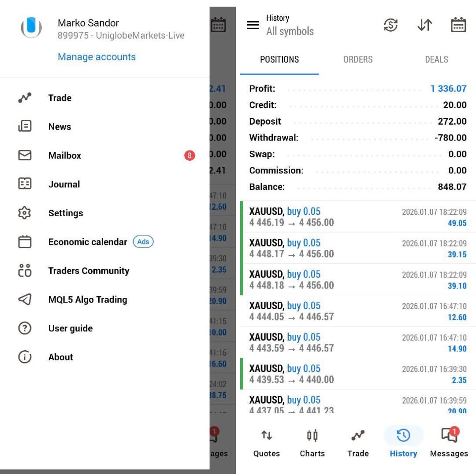Screen dimensions: 476x474
Task: Open the hamburger menu in History
Action: click(x=253, y=25)
